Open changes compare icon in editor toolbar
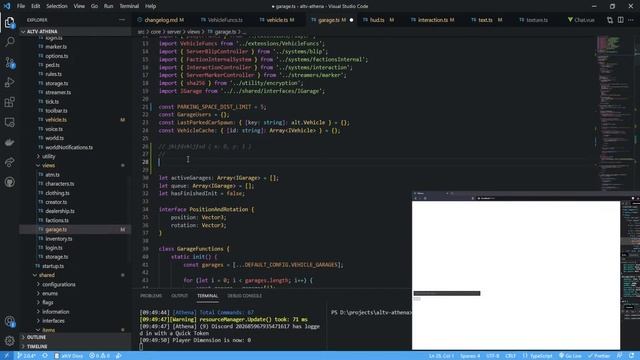The image size is (640, 360). pos(610,20)
